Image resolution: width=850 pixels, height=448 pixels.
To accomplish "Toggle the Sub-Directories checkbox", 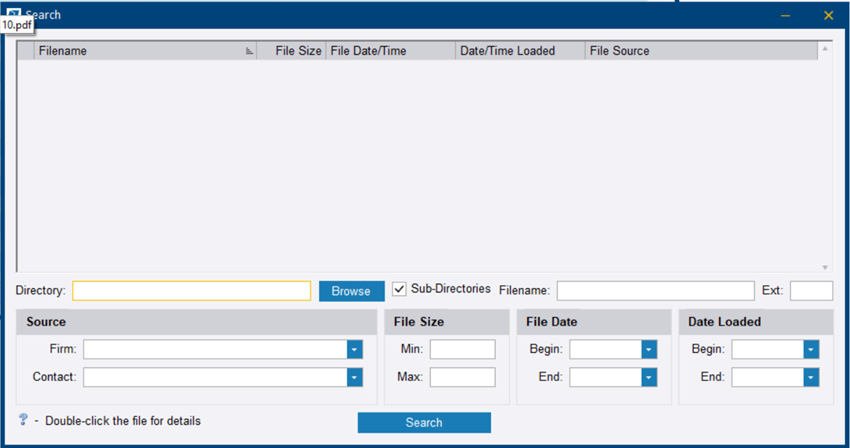I will [400, 289].
